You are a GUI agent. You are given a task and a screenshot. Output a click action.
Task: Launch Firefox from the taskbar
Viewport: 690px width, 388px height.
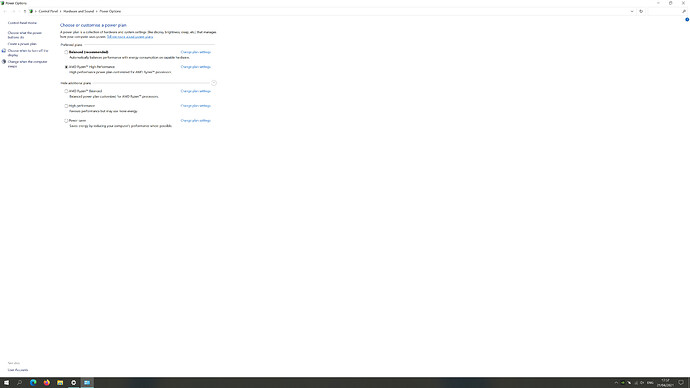(x=47, y=383)
